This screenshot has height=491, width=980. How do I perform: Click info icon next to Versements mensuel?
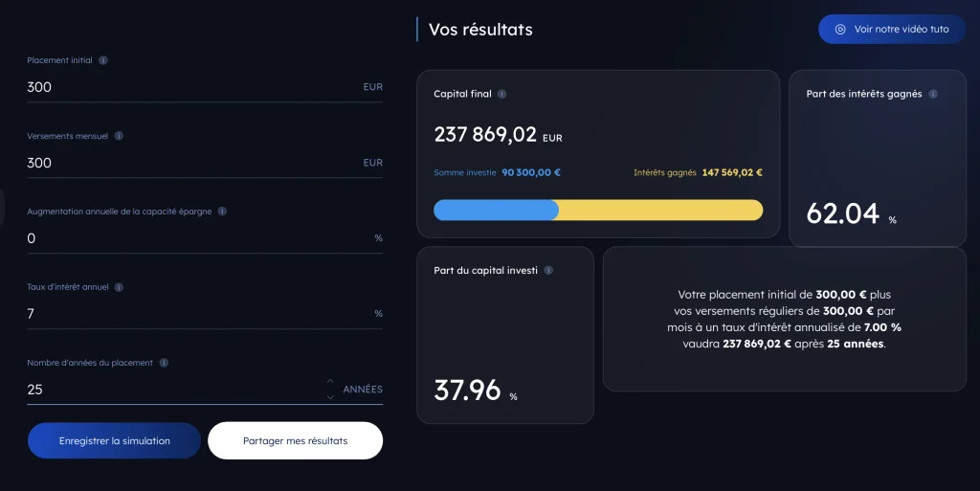[119, 136]
